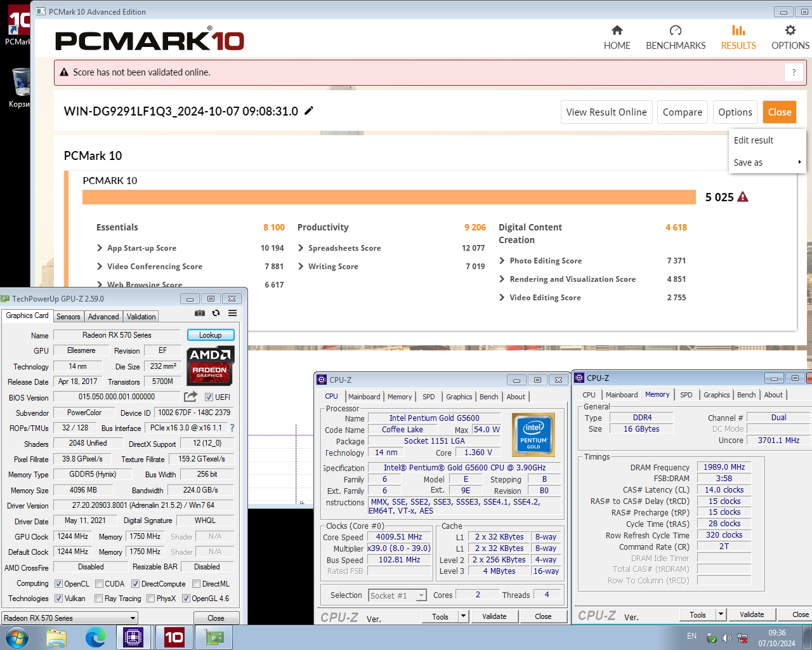812x650 pixels.
Task: Click the Core Speed value 4009.51 MHz
Action: pos(399,537)
